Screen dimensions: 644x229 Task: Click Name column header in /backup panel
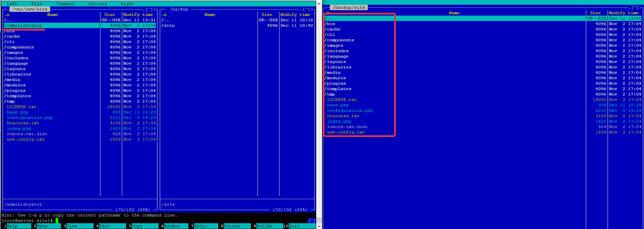(210, 15)
